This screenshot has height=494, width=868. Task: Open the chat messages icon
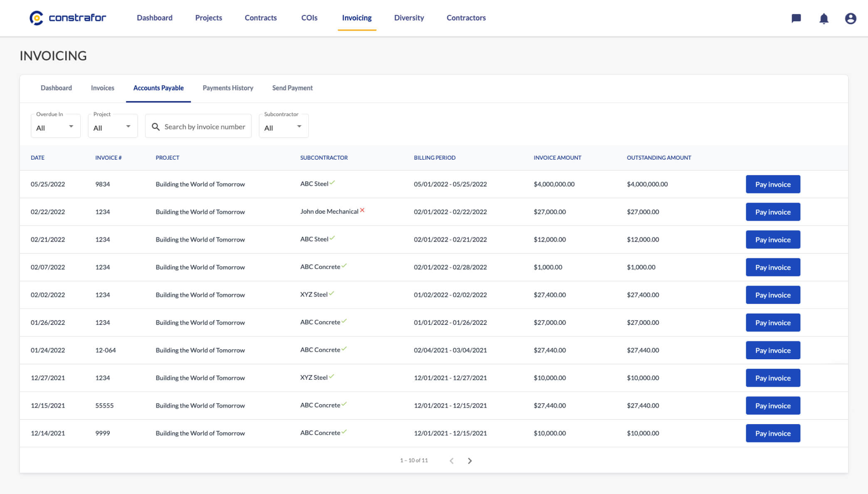pos(796,18)
